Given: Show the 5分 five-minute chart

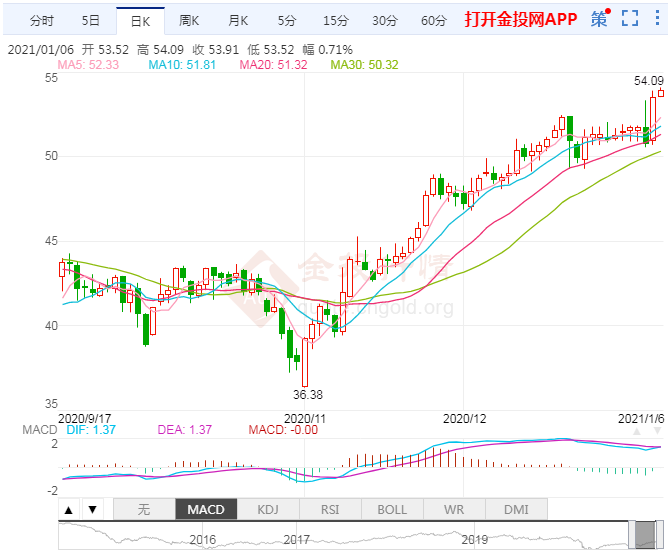Looking at the screenshot, I should 287,20.
